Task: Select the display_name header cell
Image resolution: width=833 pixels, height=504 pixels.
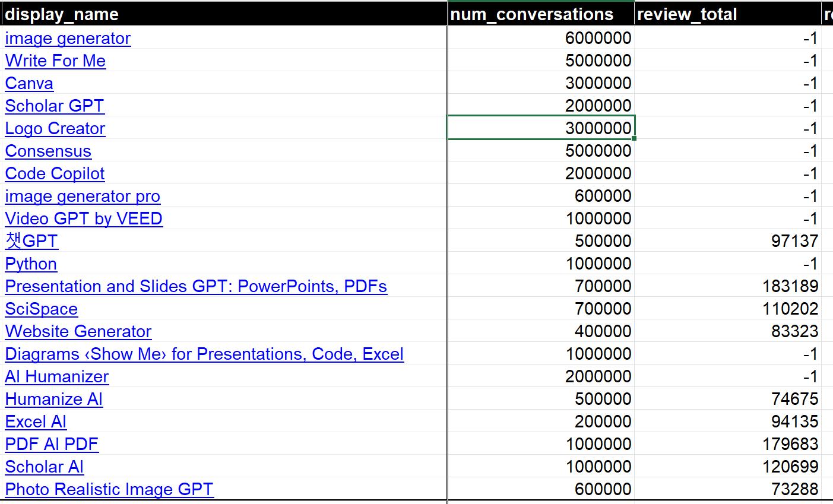Action: [x=224, y=14]
